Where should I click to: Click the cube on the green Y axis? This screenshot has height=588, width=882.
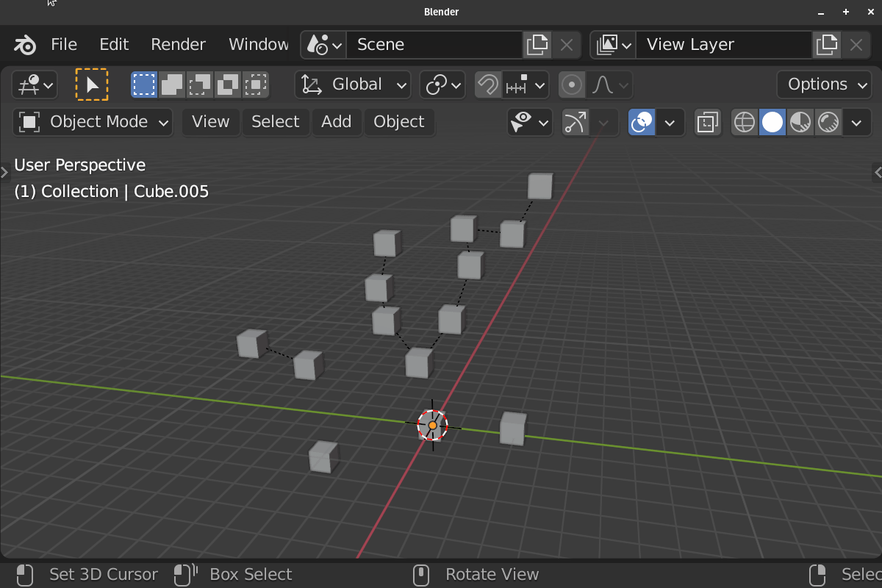coord(513,429)
